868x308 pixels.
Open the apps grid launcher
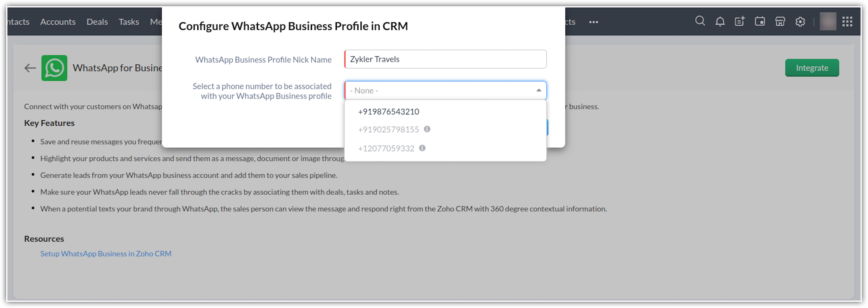coord(847,22)
